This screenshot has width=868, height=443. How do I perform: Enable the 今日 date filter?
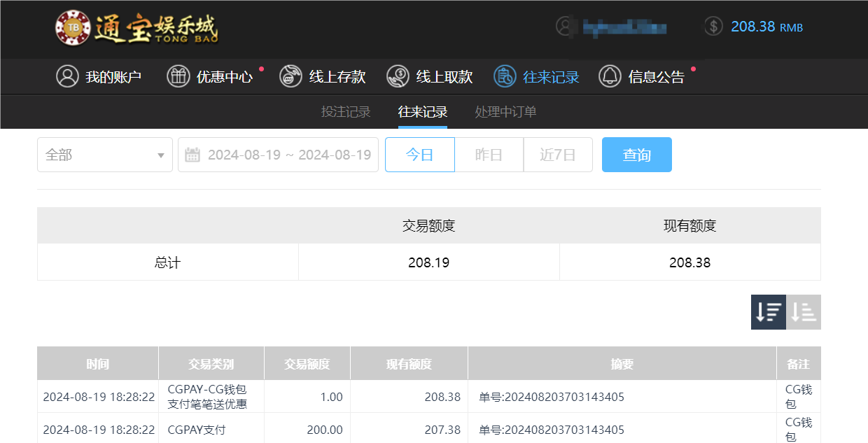click(x=419, y=155)
